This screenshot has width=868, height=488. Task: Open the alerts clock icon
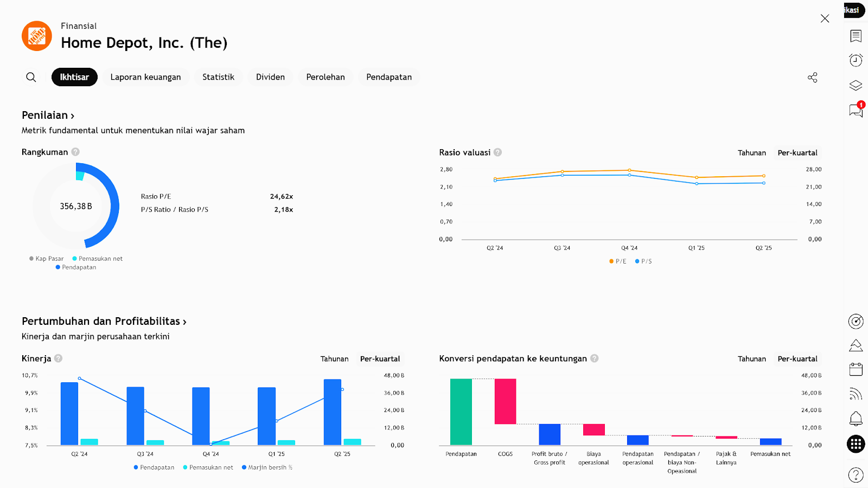(856, 60)
